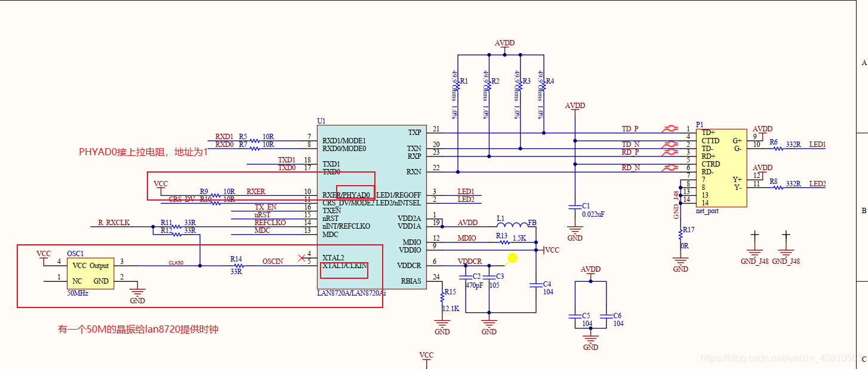Select the GND symbol below R17
The image size is (868, 369).
[x=681, y=262]
